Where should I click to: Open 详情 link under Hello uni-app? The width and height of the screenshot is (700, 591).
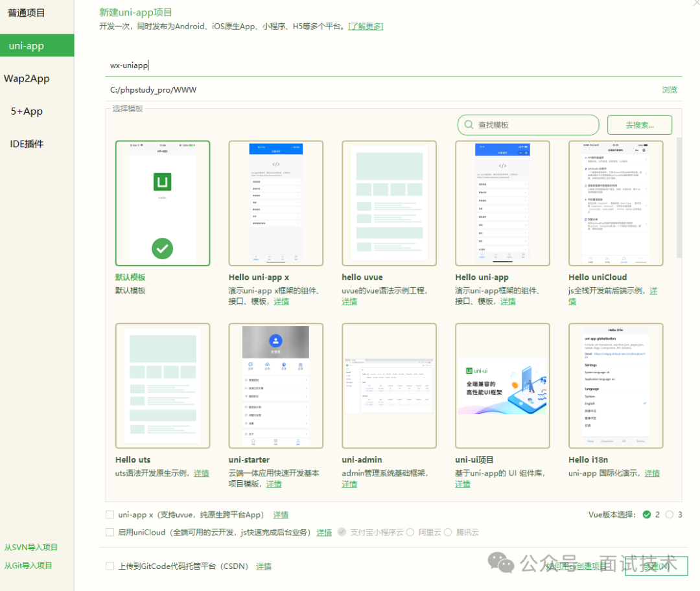coord(508,301)
